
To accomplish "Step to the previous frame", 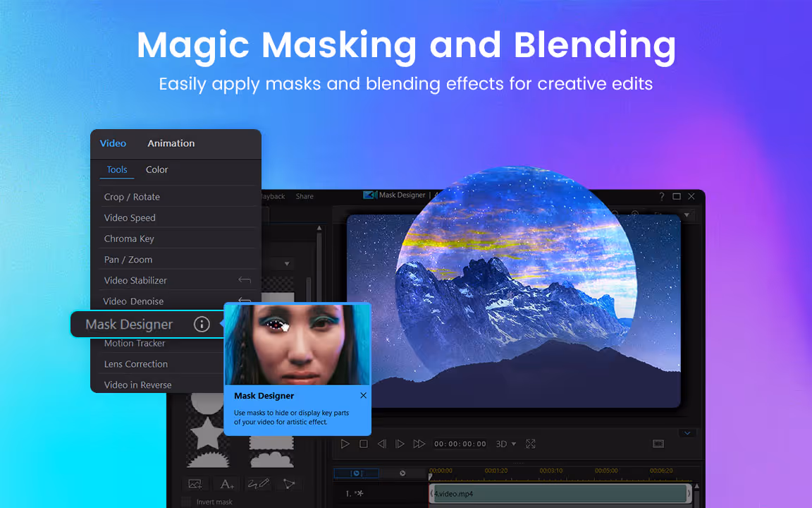I will [x=381, y=444].
